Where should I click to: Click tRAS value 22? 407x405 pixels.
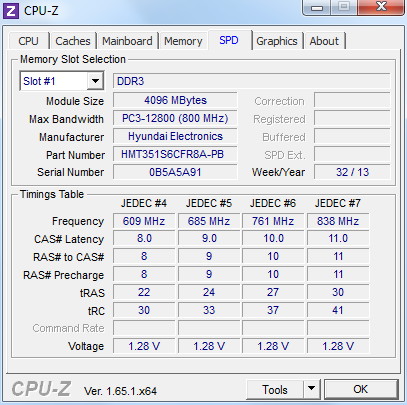point(144,292)
